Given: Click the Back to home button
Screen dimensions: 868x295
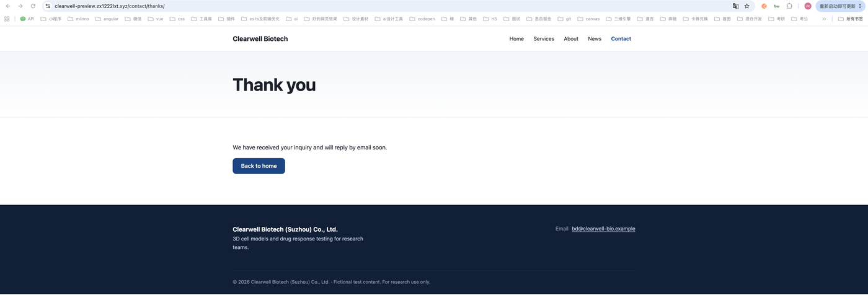Looking at the screenshot, I should pos(259,166).
